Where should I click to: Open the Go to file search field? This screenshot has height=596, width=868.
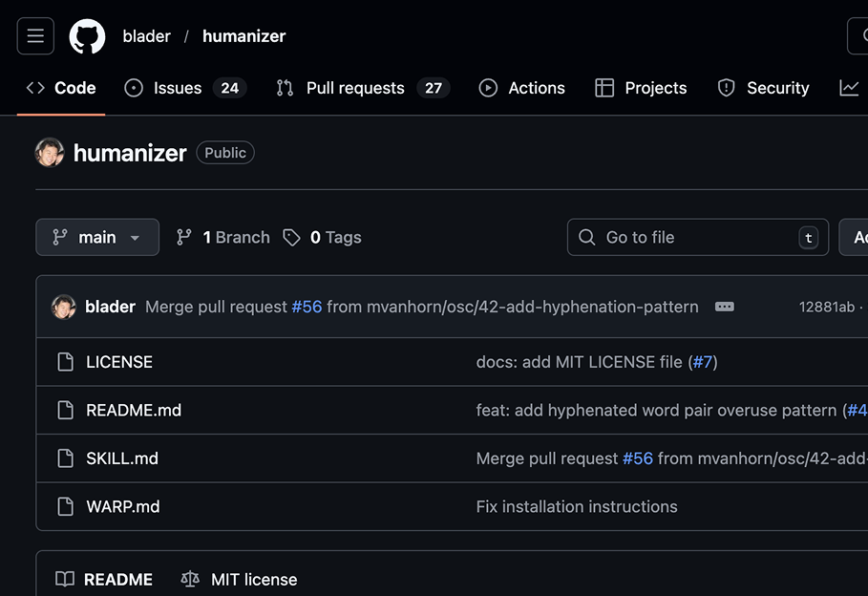tap(697, 237)
